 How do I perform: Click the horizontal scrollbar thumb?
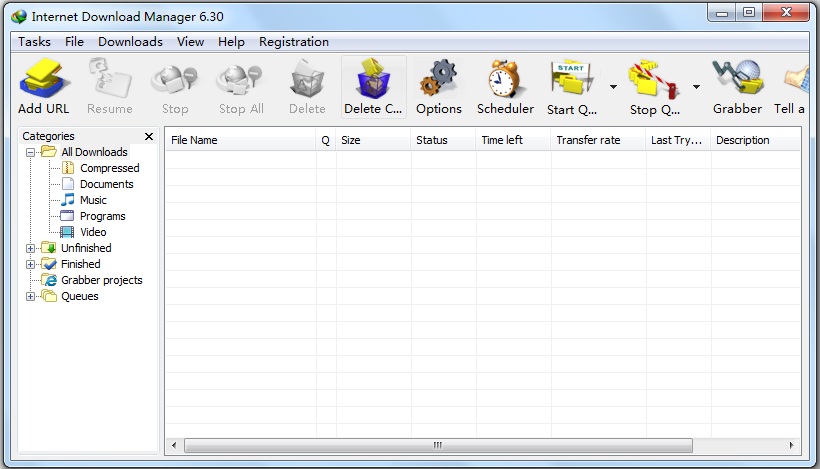tap(438, 445)
